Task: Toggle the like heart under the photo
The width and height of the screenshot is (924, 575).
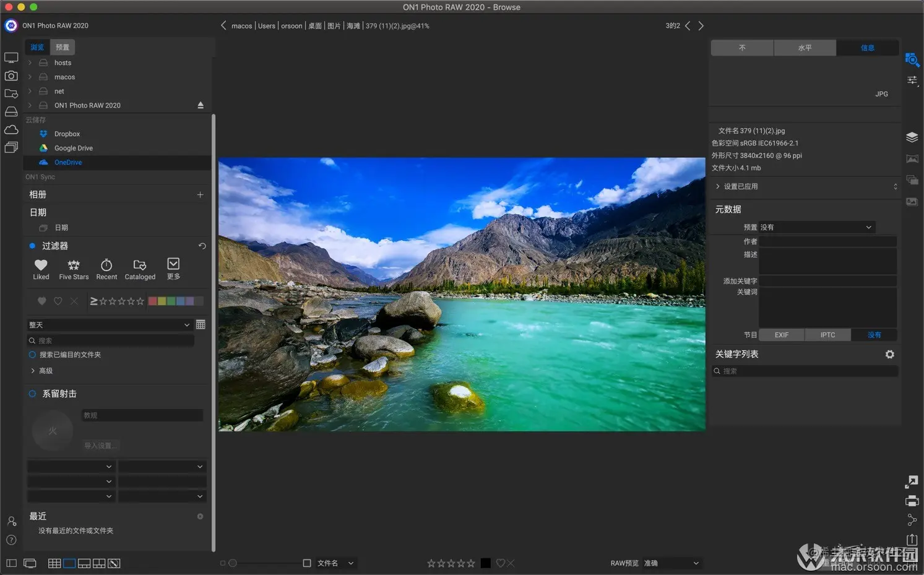Action: 501,563
